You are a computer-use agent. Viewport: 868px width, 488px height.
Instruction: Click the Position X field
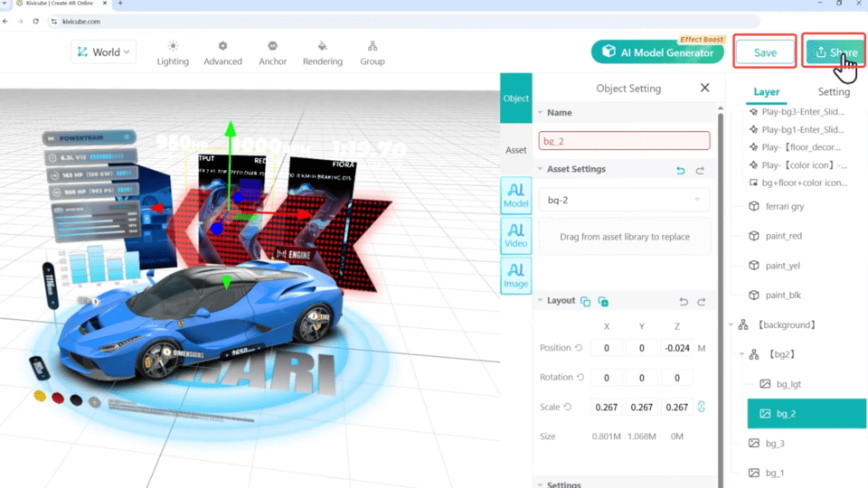click(x=606, y=348)
